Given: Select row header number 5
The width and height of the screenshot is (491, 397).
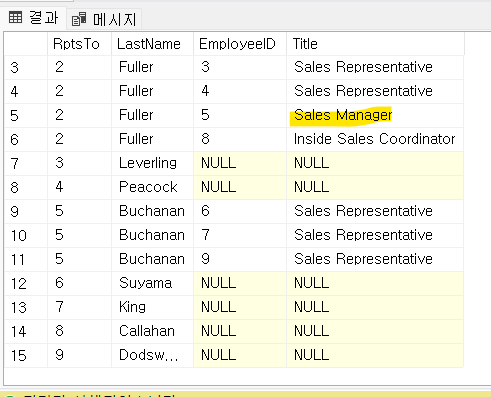Looking at the screenshot, I should coord(26,116).
